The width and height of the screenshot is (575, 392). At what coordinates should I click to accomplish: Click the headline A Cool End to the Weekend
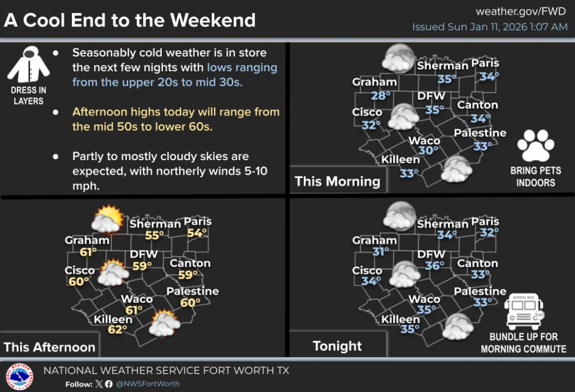(130, 20)
